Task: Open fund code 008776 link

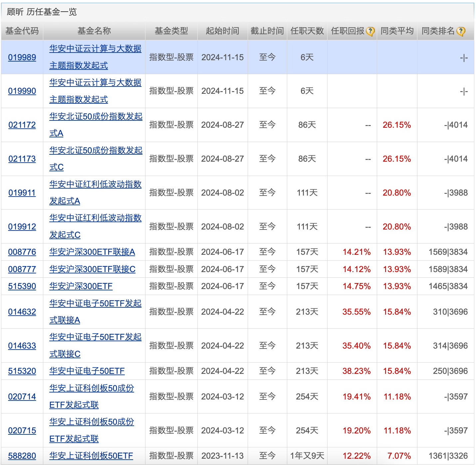Action: pyautogui.click(x=22, y=252)
